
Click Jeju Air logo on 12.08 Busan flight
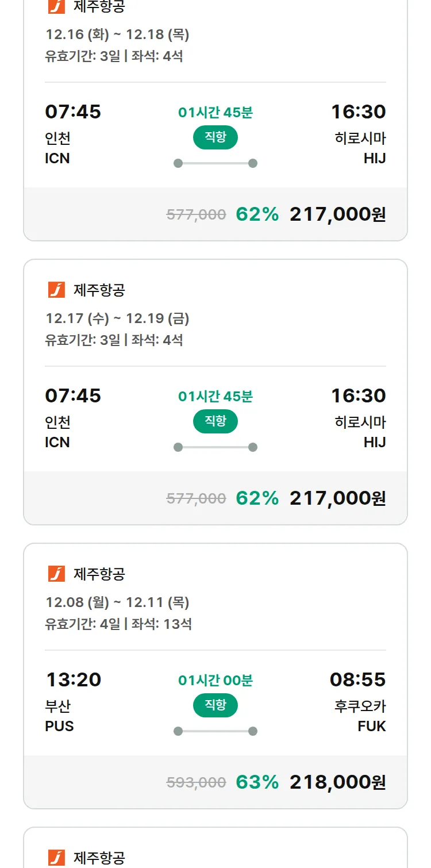pos(56,574)
